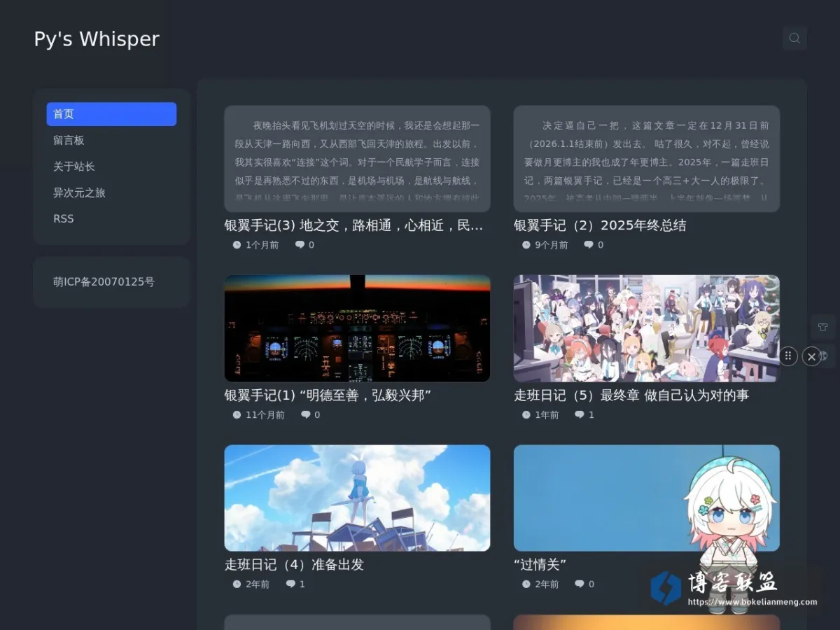This screenshot has height=630, width=840.
Task: Open post 走班日记（4）准备出发
Action: click(294, 565)
